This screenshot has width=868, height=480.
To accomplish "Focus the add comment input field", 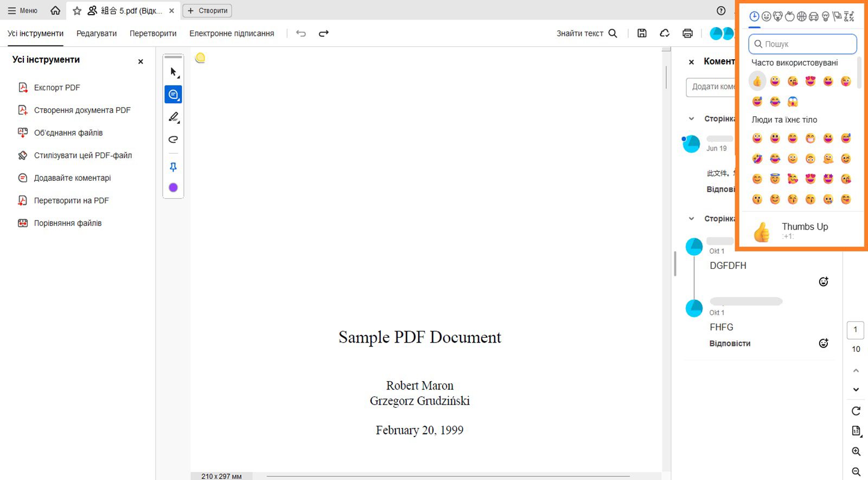I will coord(711,87).
